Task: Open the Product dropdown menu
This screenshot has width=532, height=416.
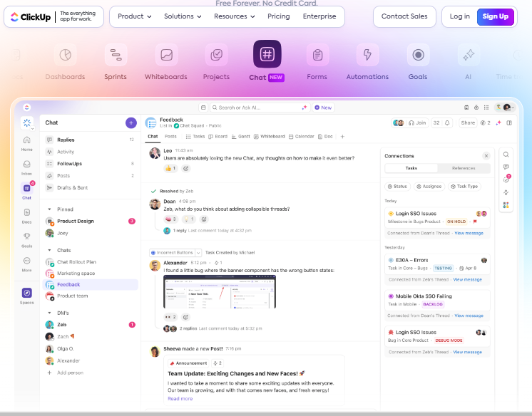Action: coord(134,16)
